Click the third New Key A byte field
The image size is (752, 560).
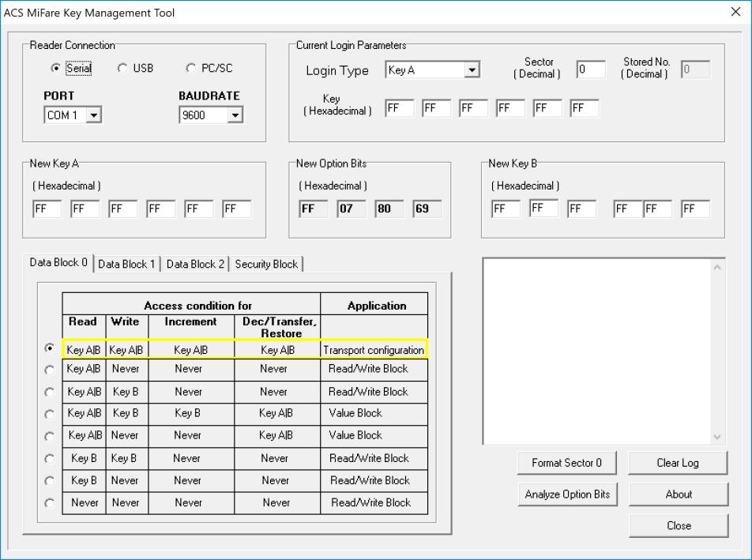point(122,209)
